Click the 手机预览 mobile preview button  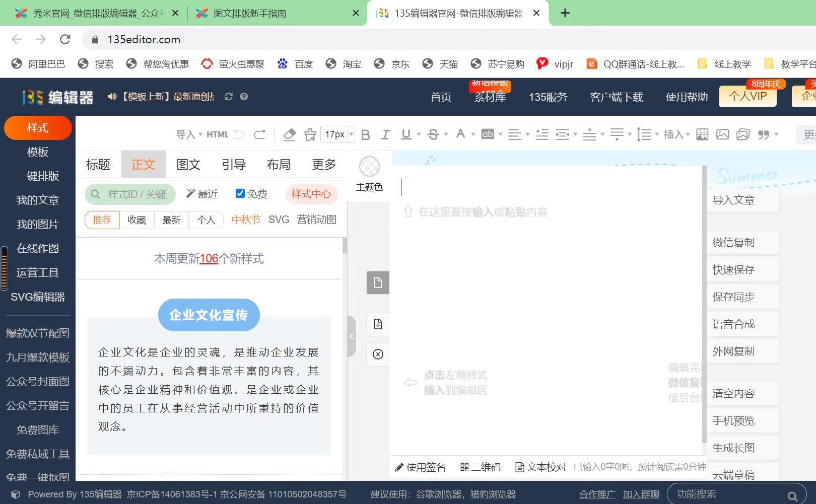(x=733, y=420)
